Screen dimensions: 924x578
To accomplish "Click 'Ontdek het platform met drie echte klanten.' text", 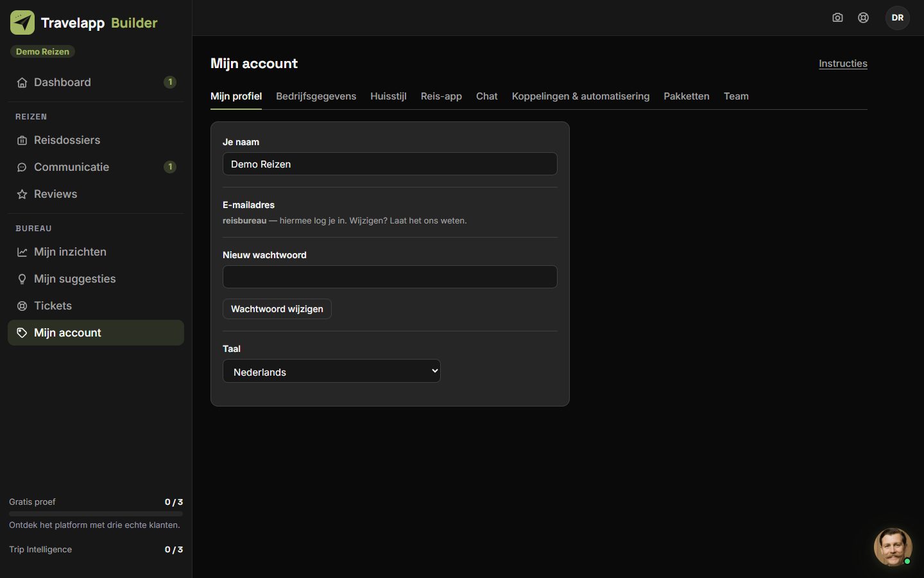I will 94,525.
